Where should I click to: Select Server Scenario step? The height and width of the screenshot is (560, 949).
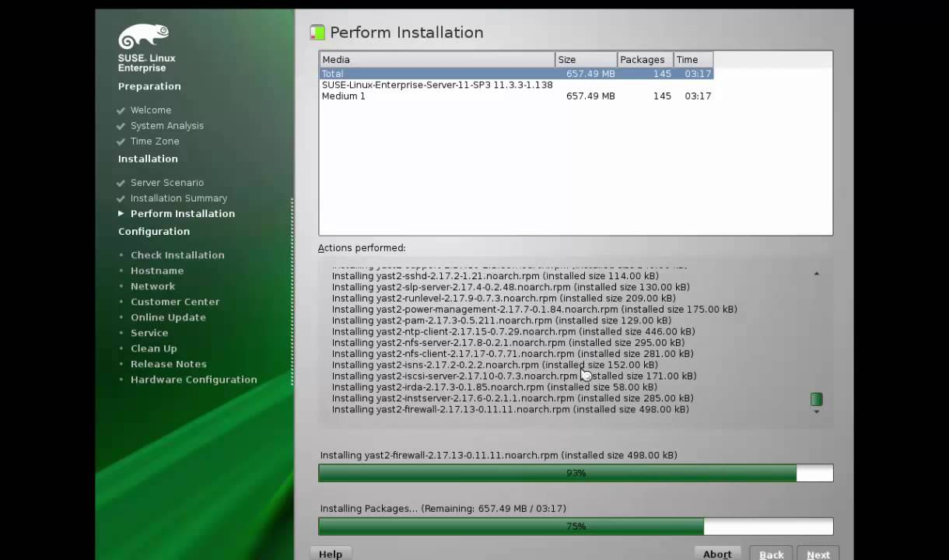tap(167, 183)
